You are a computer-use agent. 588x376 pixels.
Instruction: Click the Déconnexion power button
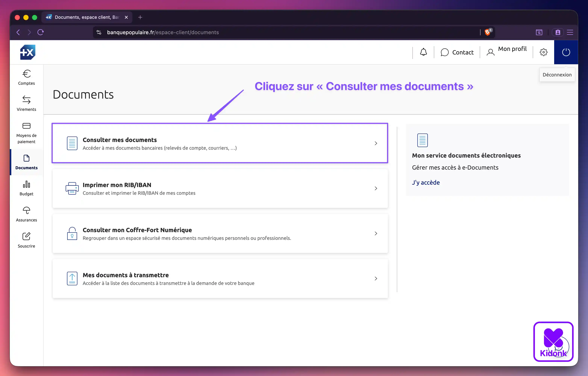[566, 52]
